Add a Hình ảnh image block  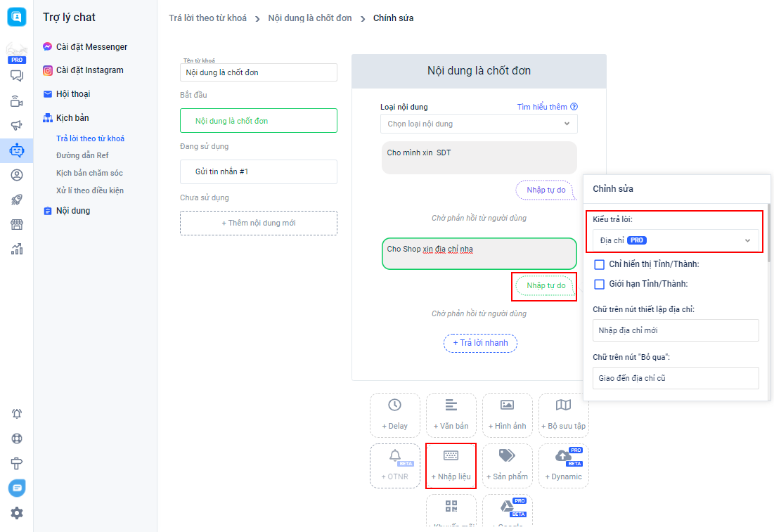(507, 415)
